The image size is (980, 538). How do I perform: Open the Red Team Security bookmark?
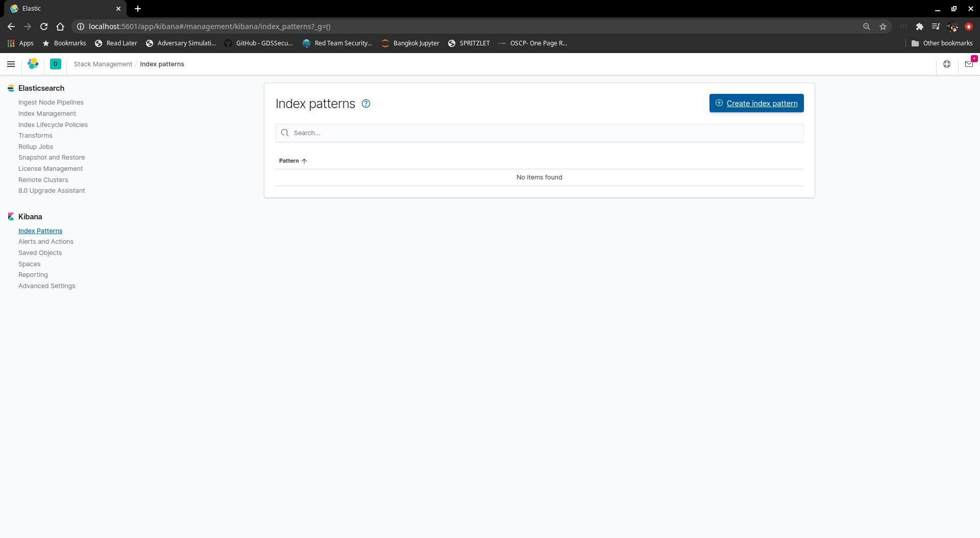coord(337,43)
